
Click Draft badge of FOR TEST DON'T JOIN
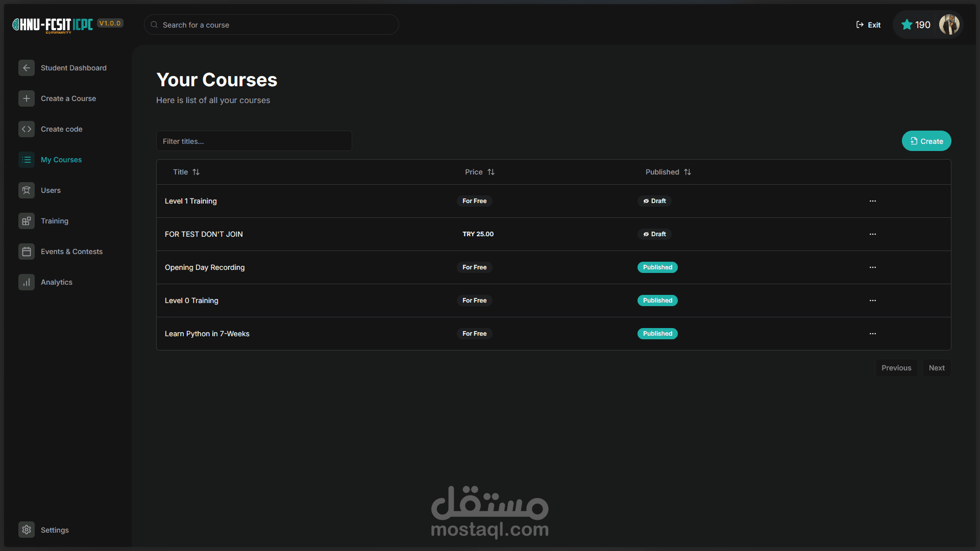pos(654,234)
